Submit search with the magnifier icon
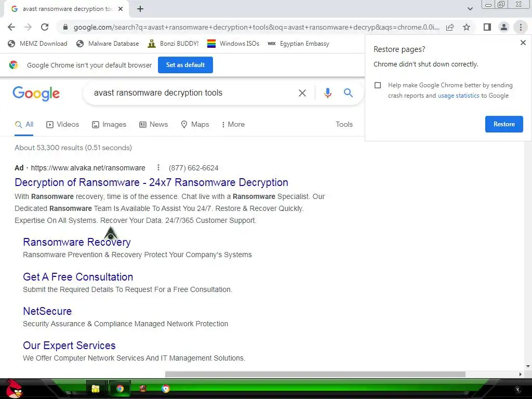 point(348,92)
